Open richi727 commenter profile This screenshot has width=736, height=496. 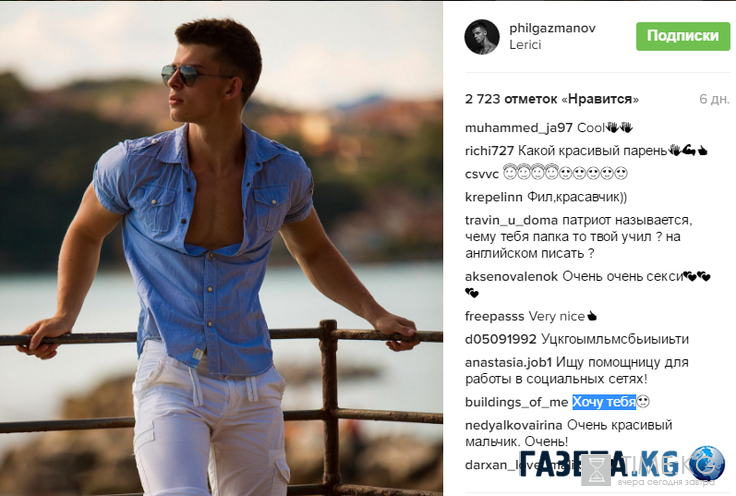pyautogui.click(x=489, y=151)
